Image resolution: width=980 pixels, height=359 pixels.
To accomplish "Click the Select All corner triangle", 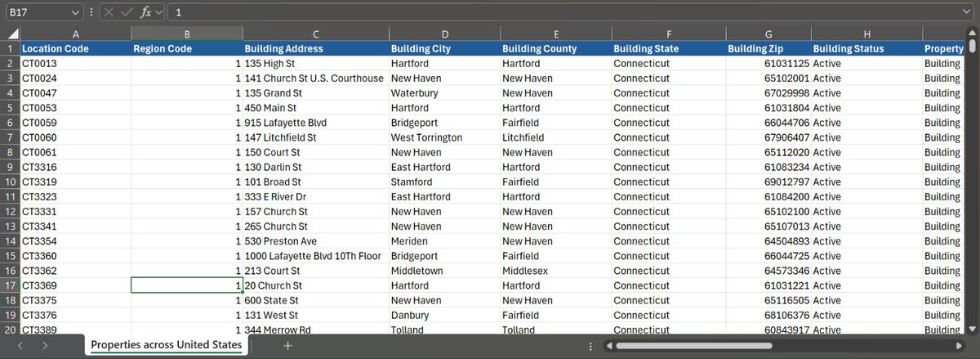I will pos(10,34).
